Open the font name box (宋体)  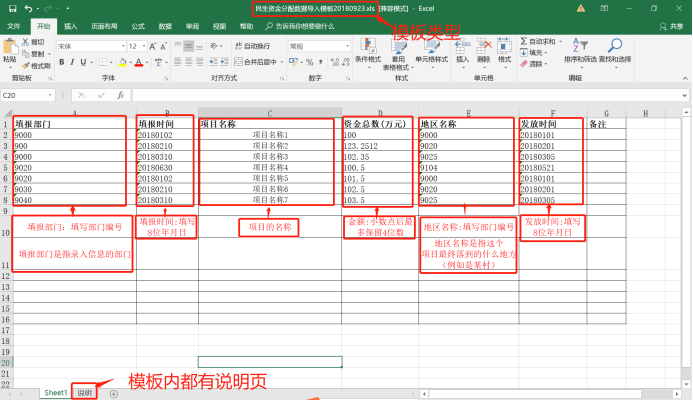[x=91, y=46]
